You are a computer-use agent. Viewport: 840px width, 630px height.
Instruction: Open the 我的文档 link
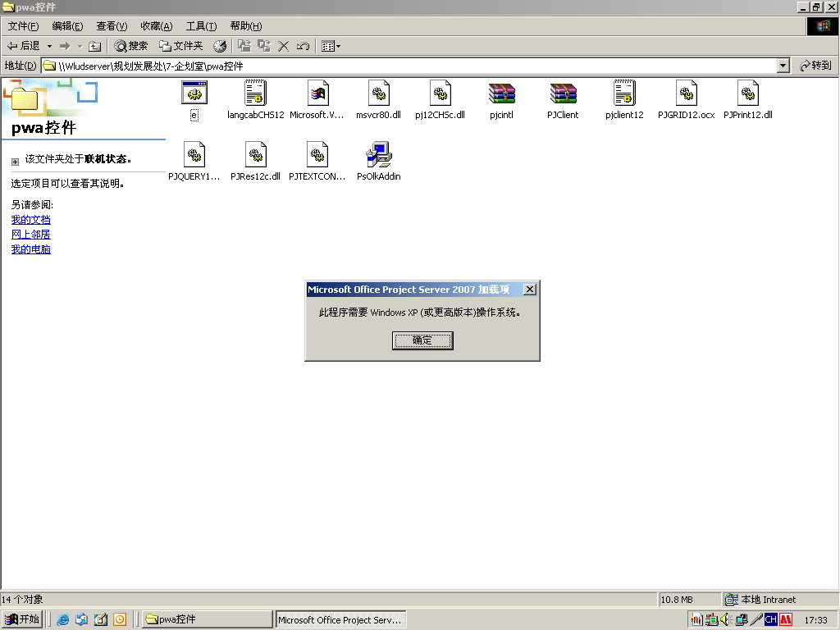coord(31,220)
